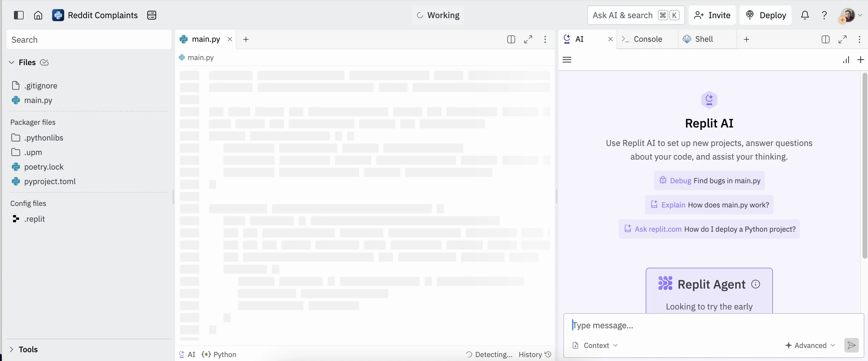
Task: Toggle split layout in AI pane
Action: (x=825, y=39)
